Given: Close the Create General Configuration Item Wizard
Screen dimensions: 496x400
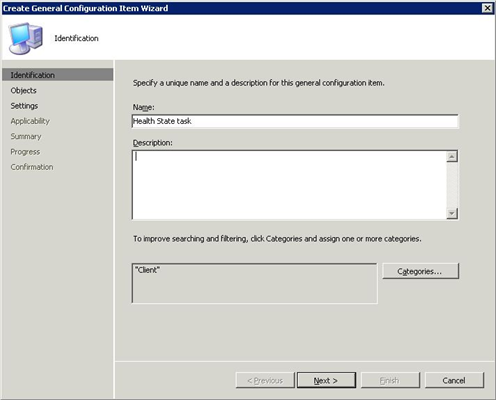Looking at the screenshot, I should (x=487, y=8).
